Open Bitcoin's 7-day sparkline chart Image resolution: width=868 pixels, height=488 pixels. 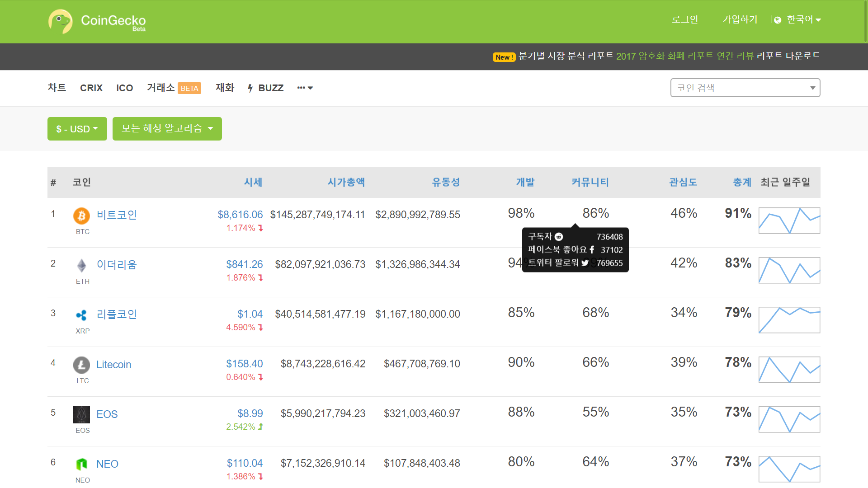coord(789,221)
